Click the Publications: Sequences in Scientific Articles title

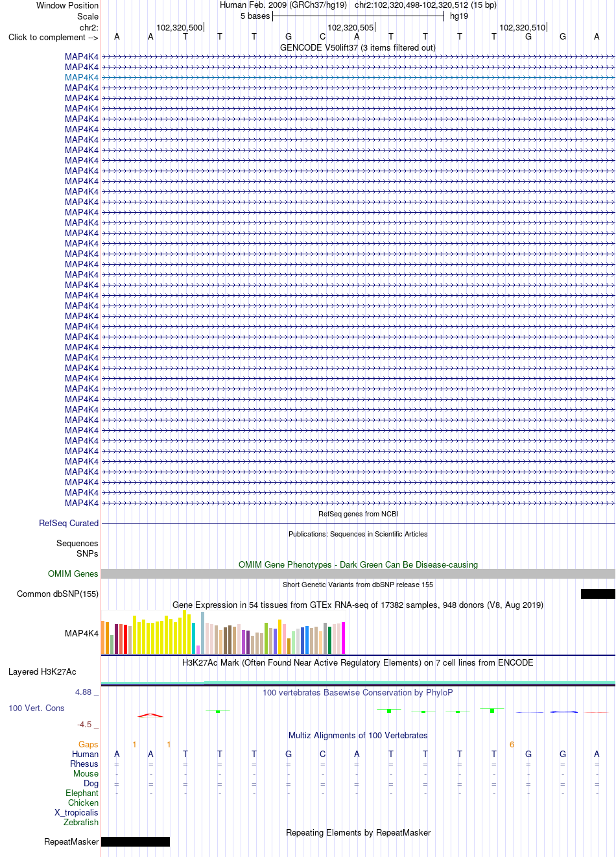(x=358, y=534)
